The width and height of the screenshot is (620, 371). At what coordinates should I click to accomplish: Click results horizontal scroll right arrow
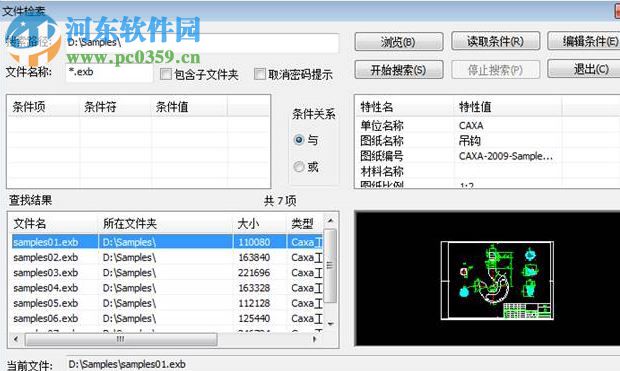(314, 339)
